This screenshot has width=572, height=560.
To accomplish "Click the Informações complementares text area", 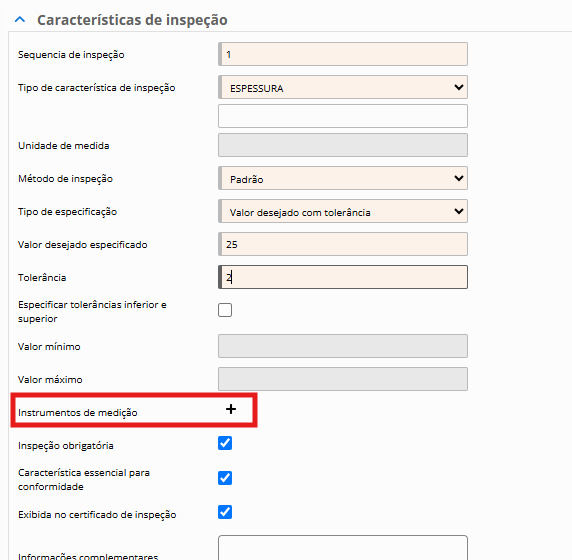I will coord(343,548).
